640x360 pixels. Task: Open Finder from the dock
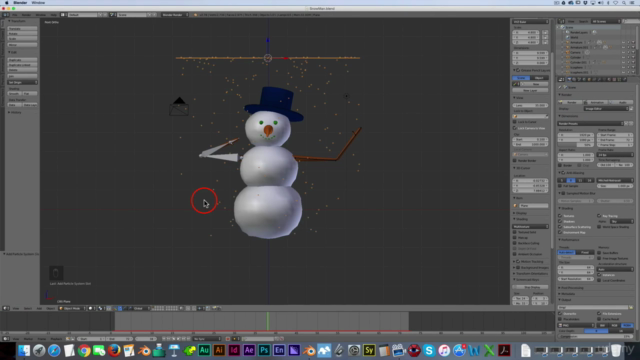(24, 350)
